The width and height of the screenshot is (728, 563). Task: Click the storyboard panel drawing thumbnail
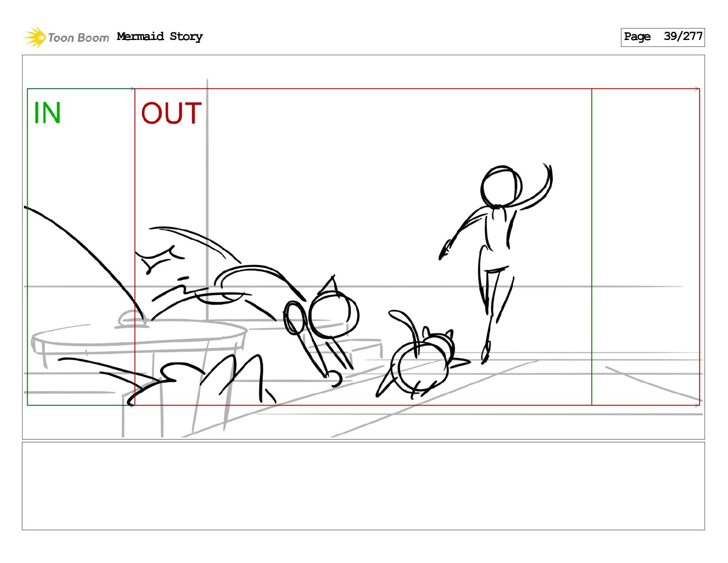coord(364,247)
